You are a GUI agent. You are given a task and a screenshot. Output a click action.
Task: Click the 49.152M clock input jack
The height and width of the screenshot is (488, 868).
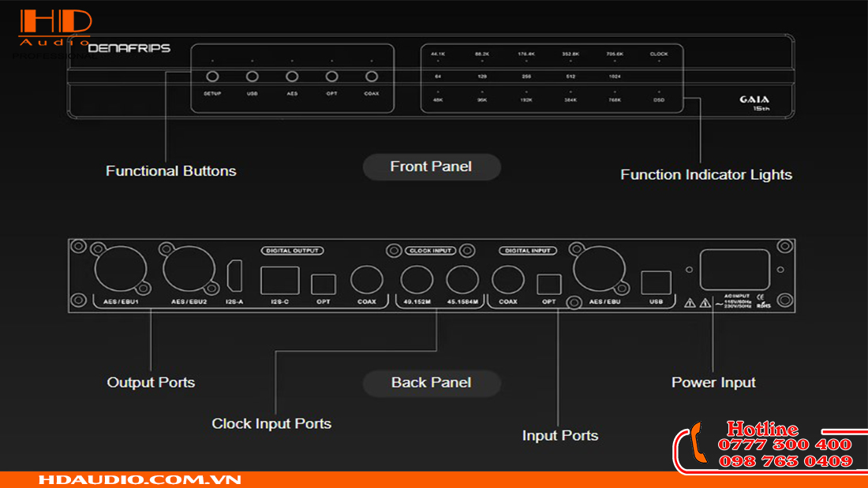(x=417, y=279)
